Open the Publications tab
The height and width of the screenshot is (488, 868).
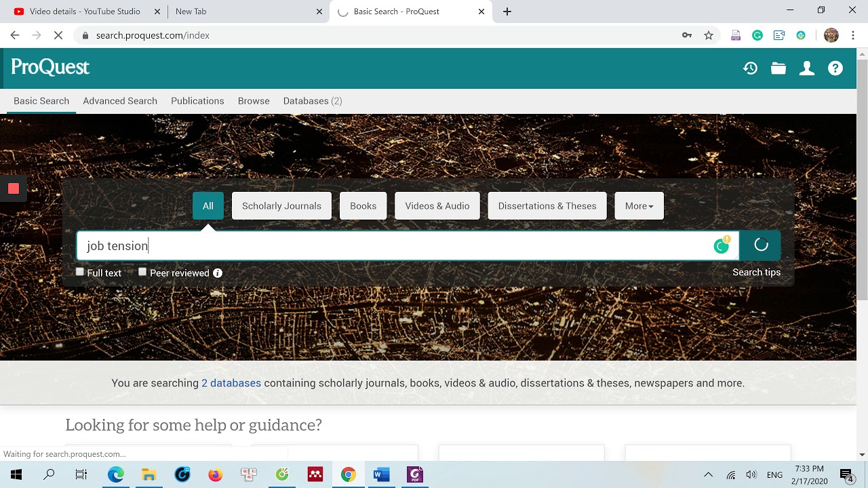tap(197, 101)
